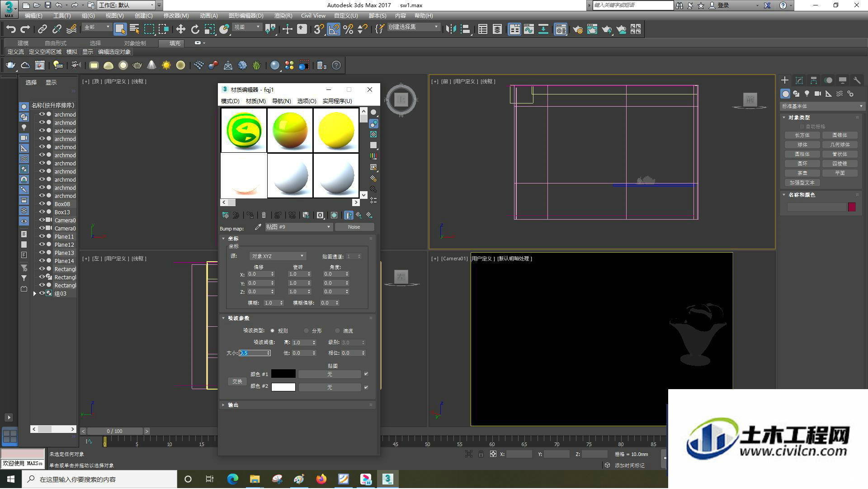The width and height of the screenshot is (868, 489).
Task: Click the Mirror tool icon
Action: click(x=451, y=29)
